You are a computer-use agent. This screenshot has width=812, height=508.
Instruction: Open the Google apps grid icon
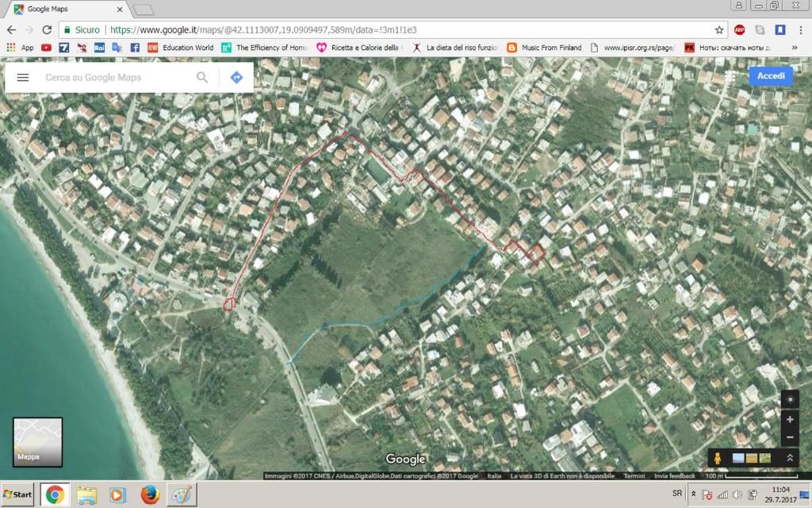(x=730, y=76)
